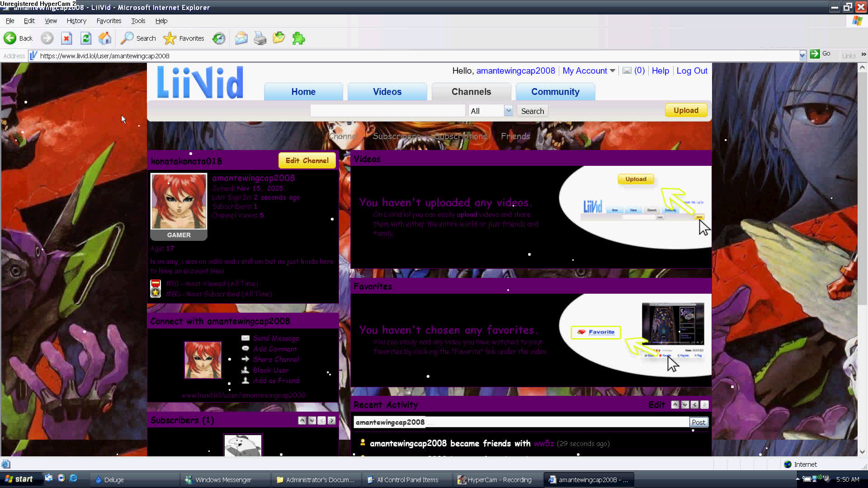The height and width of the screenshot is (488, 868).
Task: Click the Upload button
Action: 686,110
